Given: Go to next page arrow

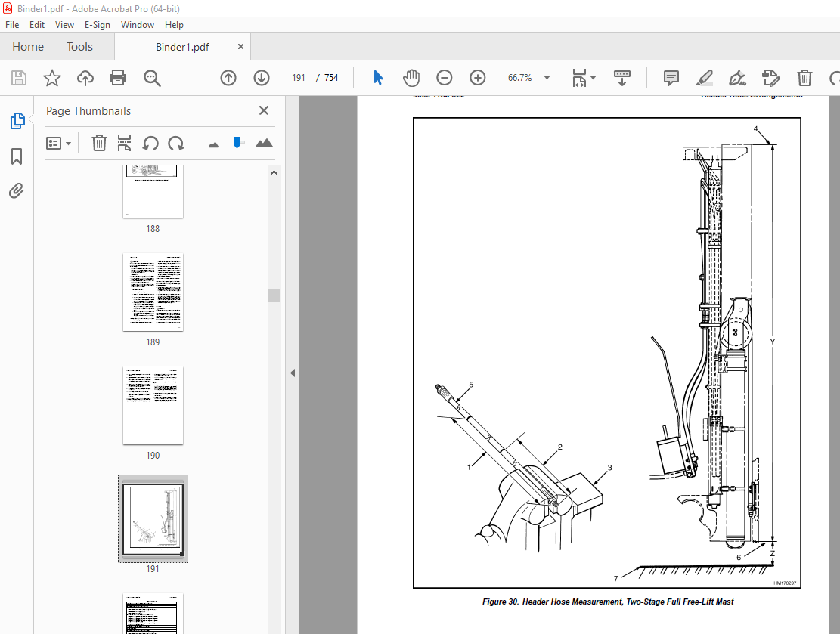Looking at the screenshot, I should click(262, 78).
